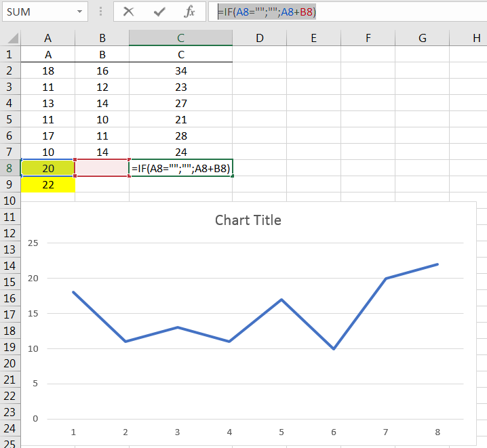Click cell C4 containing 27
The height and width of the screenshot is (448, 487).
(x=181, y=103)
